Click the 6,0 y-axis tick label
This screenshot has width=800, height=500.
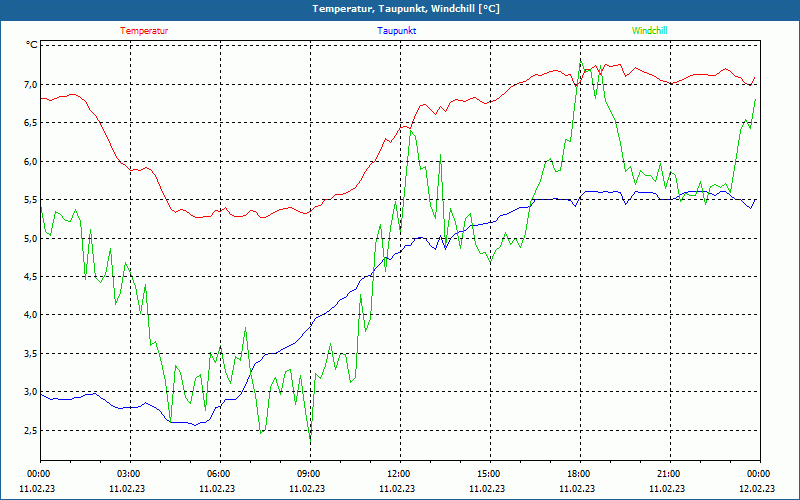click(31, 161)
